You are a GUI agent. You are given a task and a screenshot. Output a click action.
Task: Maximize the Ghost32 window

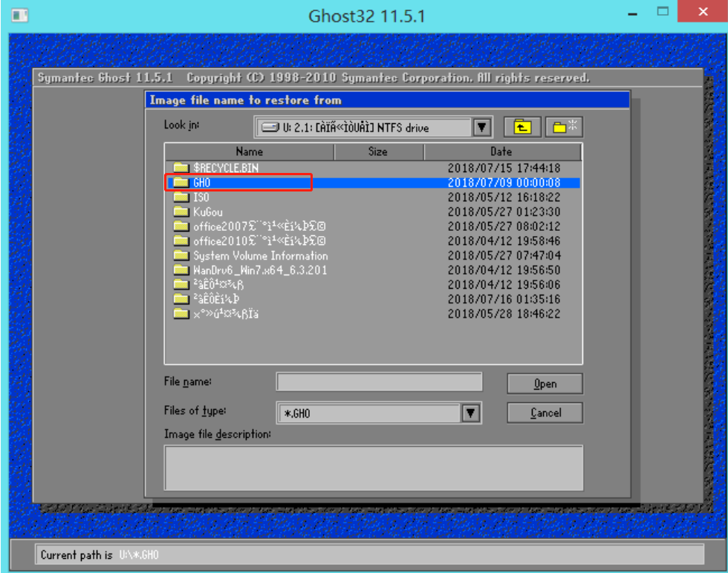(x=663, y=12)
